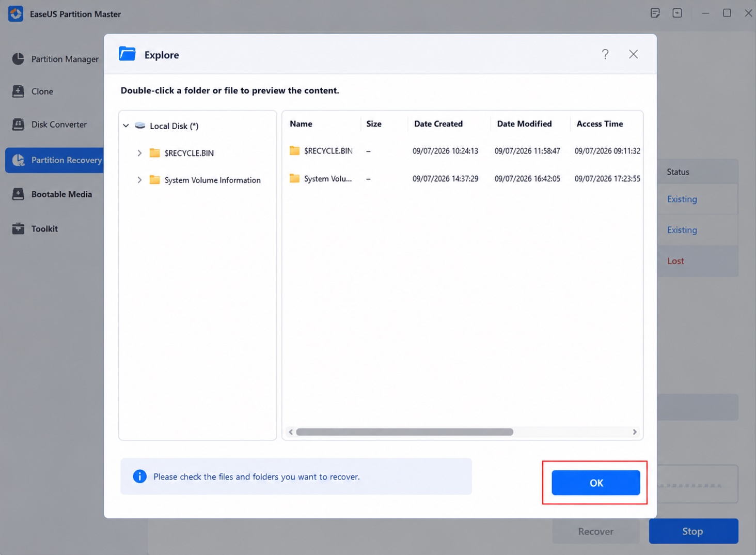Minimize the EaseUS Partition Master window

click(x=705, y=13)
